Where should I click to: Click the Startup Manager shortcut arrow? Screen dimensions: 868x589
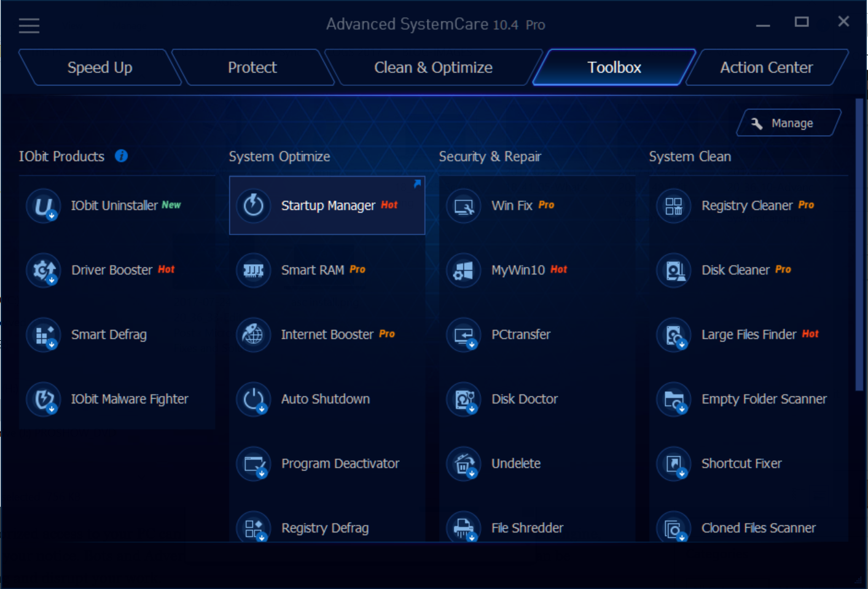pos(417,184)
